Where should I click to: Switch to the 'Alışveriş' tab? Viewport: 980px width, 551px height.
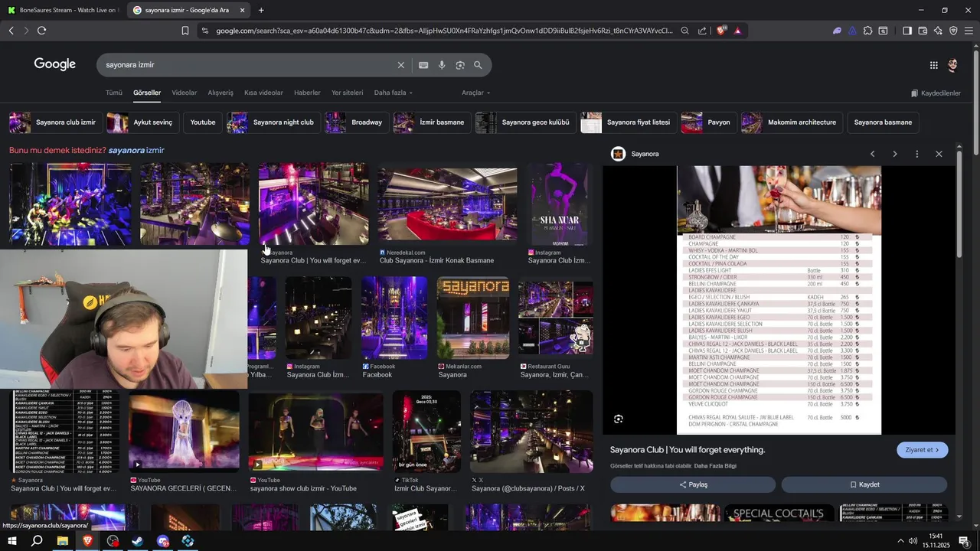pos(220,93)
